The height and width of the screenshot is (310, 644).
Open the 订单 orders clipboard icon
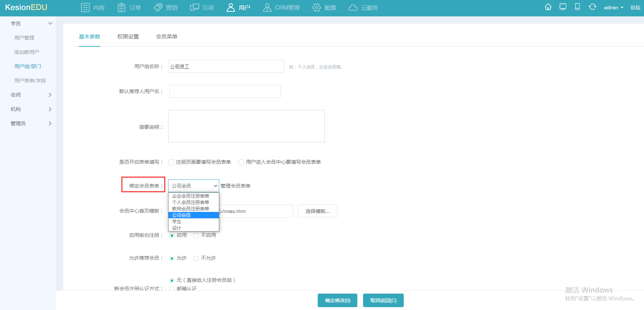point(121,7)
